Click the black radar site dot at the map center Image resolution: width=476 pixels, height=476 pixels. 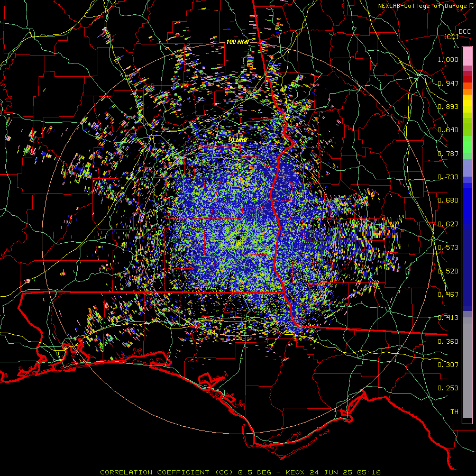[x=238, y=237]
